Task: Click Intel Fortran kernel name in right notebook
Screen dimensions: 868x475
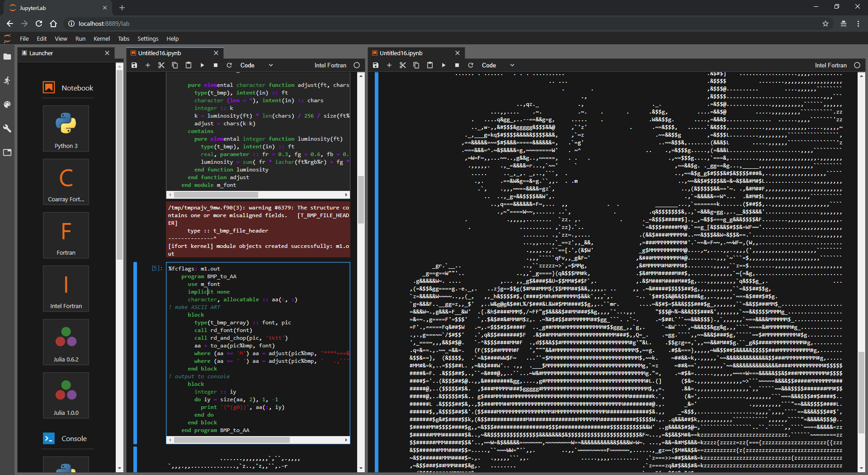Action: (831, 65)
